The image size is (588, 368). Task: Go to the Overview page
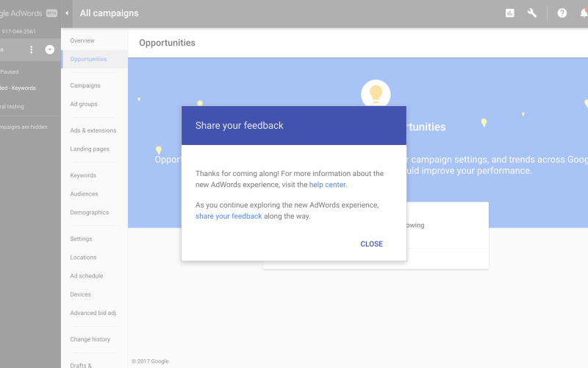click(82, 40)
